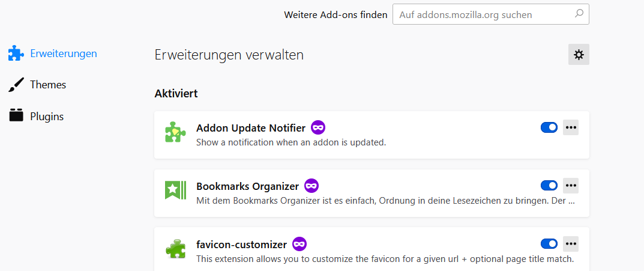Click private browsing badge beside Bookmarks Organizer
Viewport: 644px width, 271px height.
tap(311, 186)
